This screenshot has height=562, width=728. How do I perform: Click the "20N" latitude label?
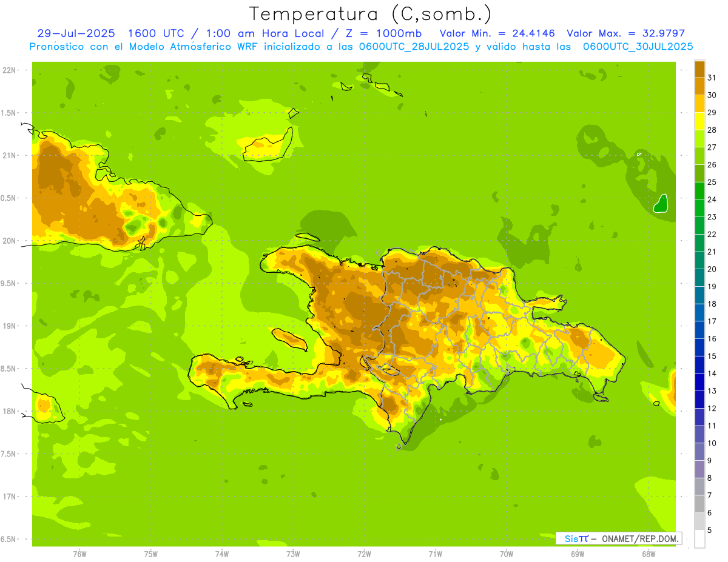coord(9,241)
